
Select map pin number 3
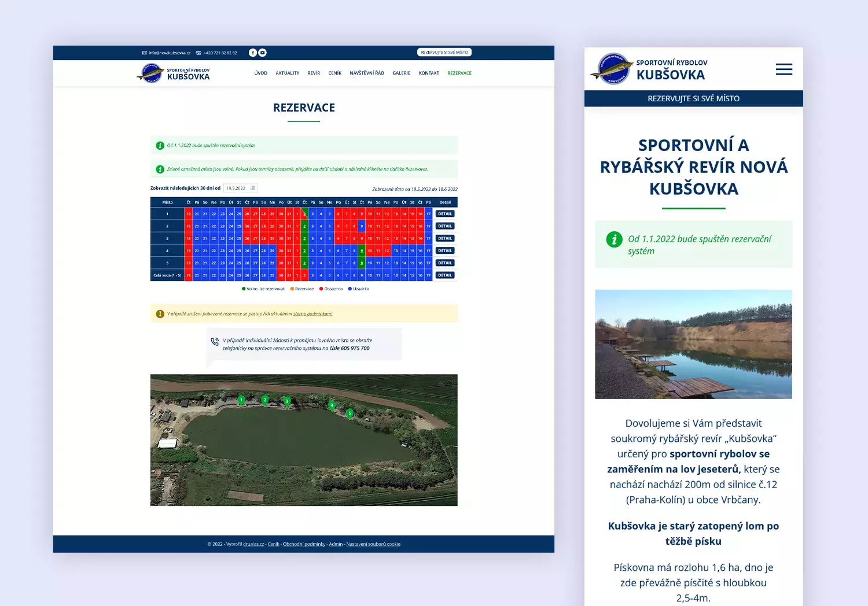coord(286,401)
